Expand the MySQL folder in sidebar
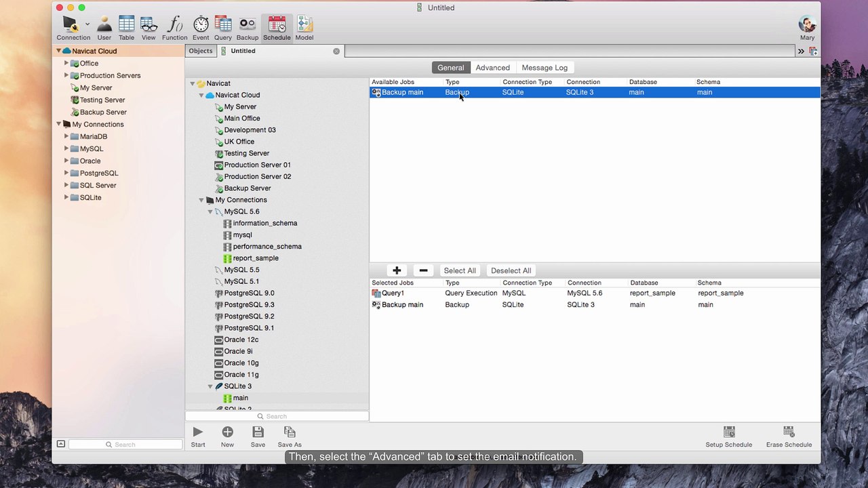This screenshot has height=488, width=868. tap(66, 148)
